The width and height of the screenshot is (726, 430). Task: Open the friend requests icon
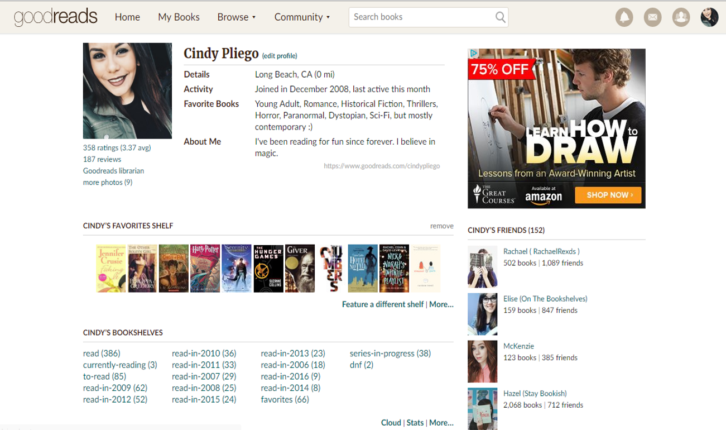681,18
